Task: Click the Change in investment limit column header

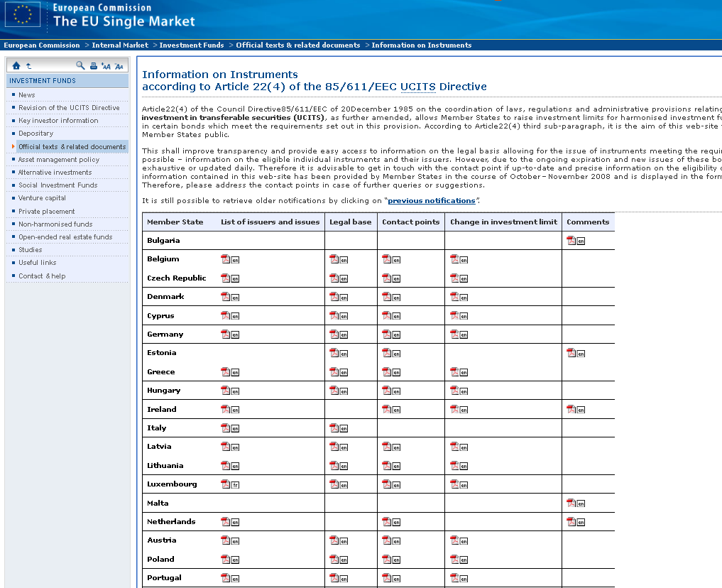Action: point(504,222)
